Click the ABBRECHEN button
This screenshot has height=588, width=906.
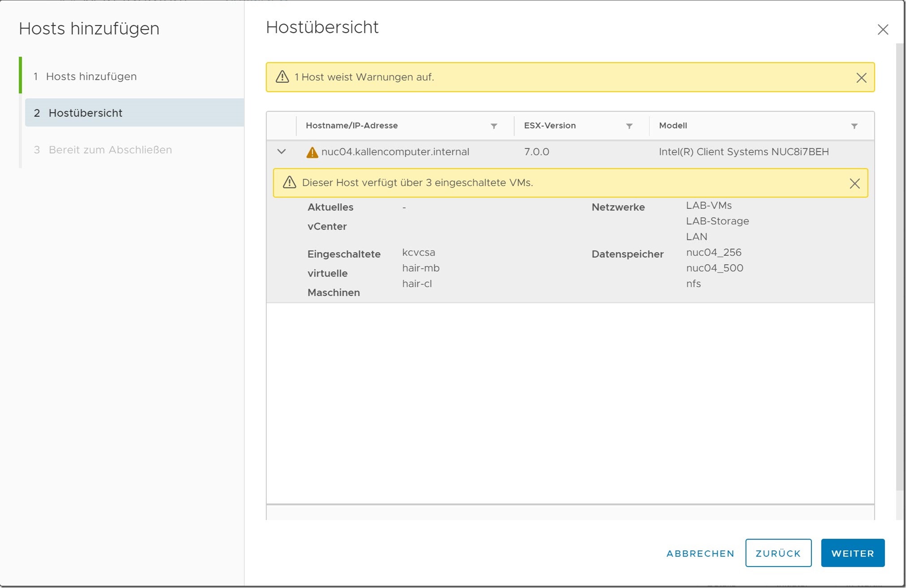click(x=700, y=553)
